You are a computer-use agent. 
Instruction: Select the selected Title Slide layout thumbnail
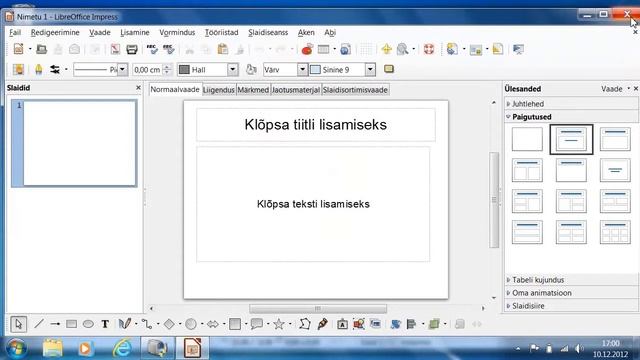(x=571, y=139)
